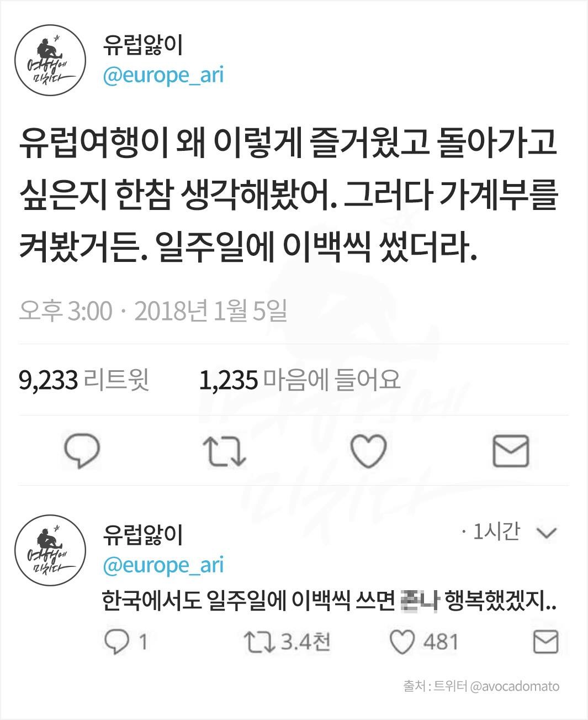Screen dimensions: 588x720
Task: Open the @europe_ari handle on reply tweet
Action: [163, 565]
